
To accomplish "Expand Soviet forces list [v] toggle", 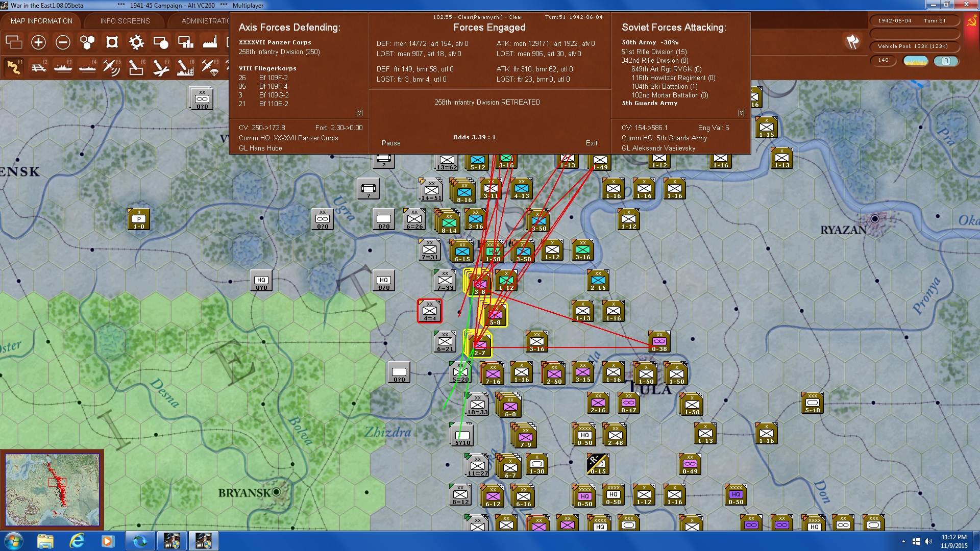I will pos(741,113).
